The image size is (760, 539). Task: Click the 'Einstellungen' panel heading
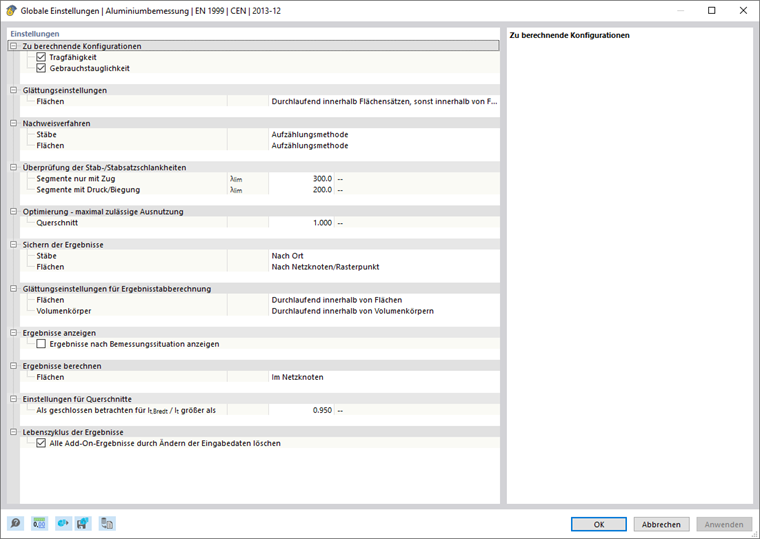(35, 34)
